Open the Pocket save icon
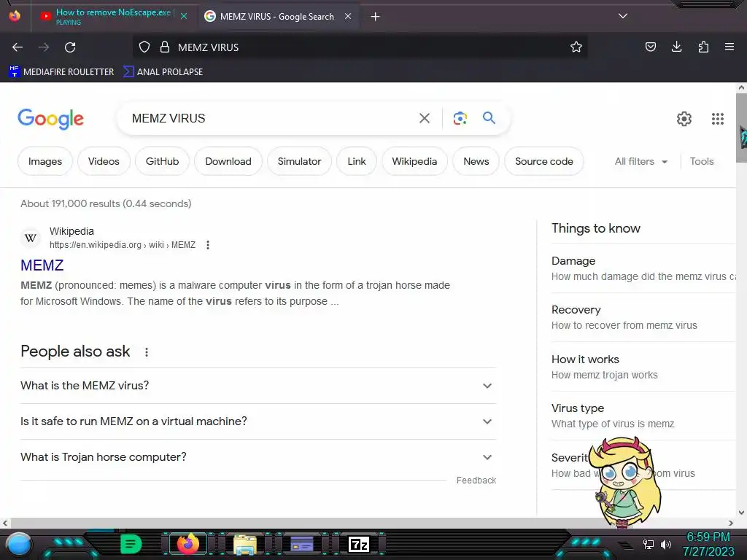 650,47
